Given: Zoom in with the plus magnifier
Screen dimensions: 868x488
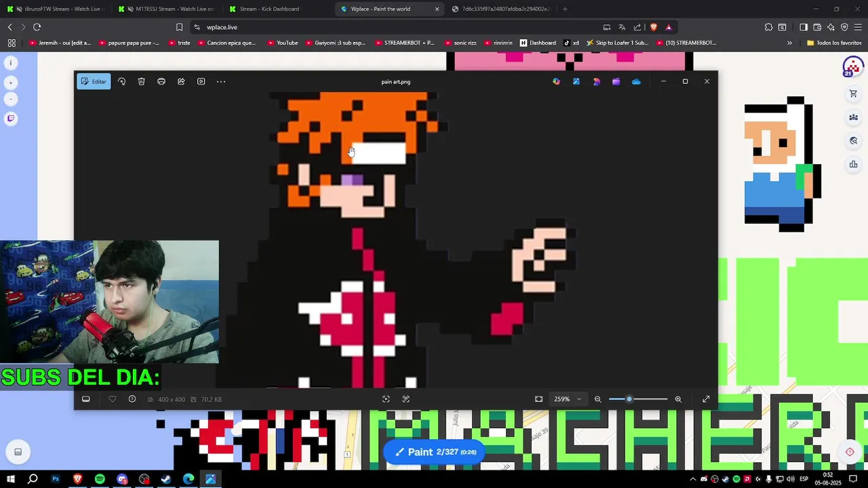Looking at the screenshot, I should tap(678, 399).
